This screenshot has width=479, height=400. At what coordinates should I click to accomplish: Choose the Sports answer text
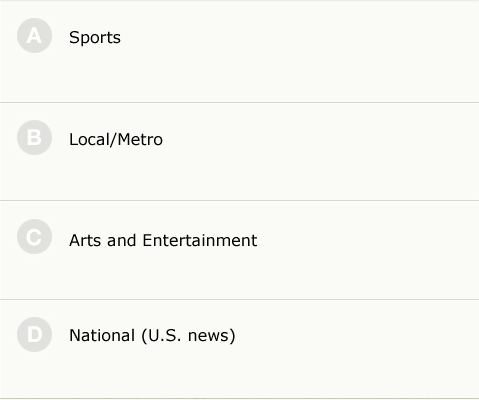[x=95, y=37]
